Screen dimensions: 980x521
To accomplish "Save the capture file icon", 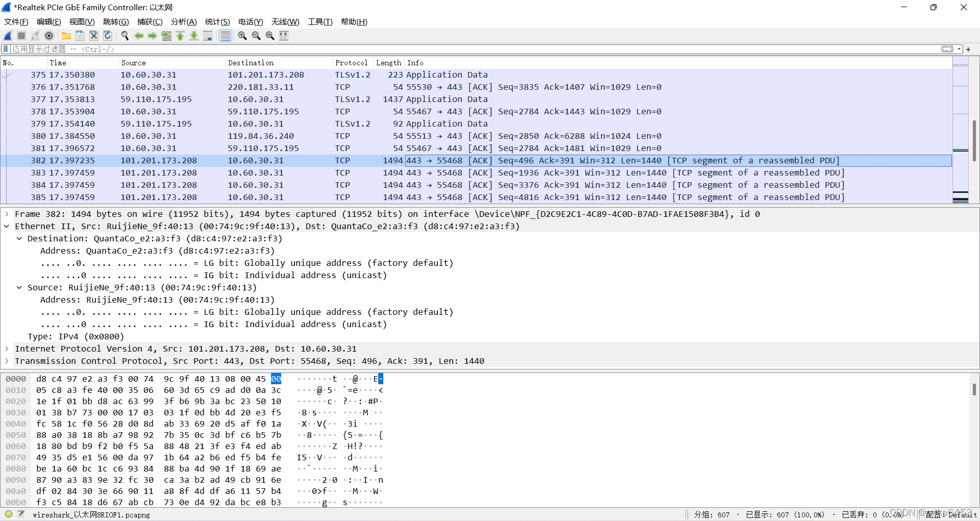I will [x=80, y=36].
